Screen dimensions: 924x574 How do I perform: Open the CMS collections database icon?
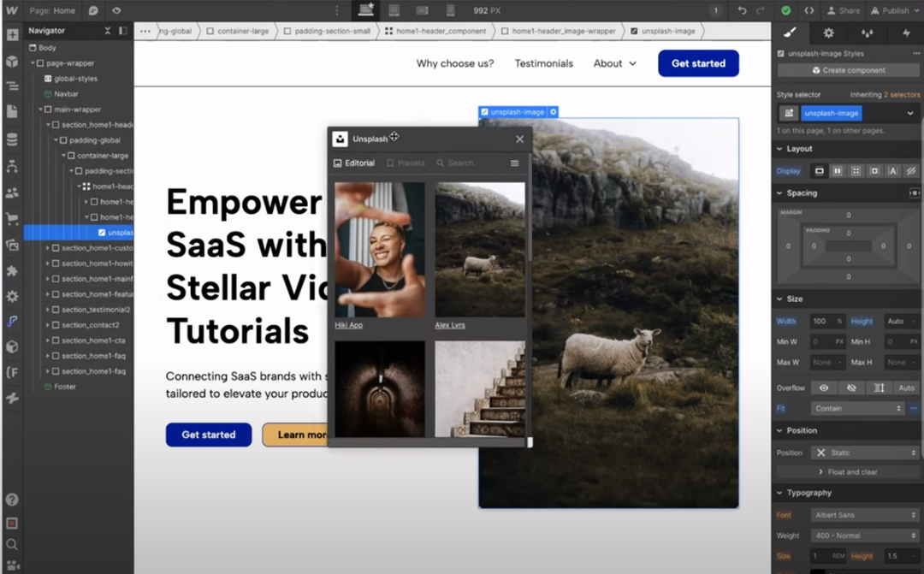(x=12, y=139)
